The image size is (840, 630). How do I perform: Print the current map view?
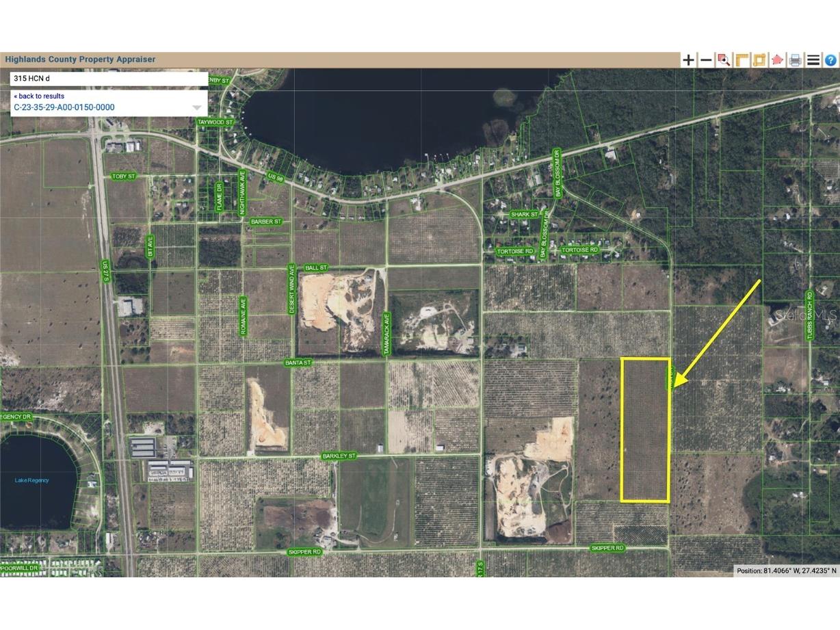[x=795, y=60]
